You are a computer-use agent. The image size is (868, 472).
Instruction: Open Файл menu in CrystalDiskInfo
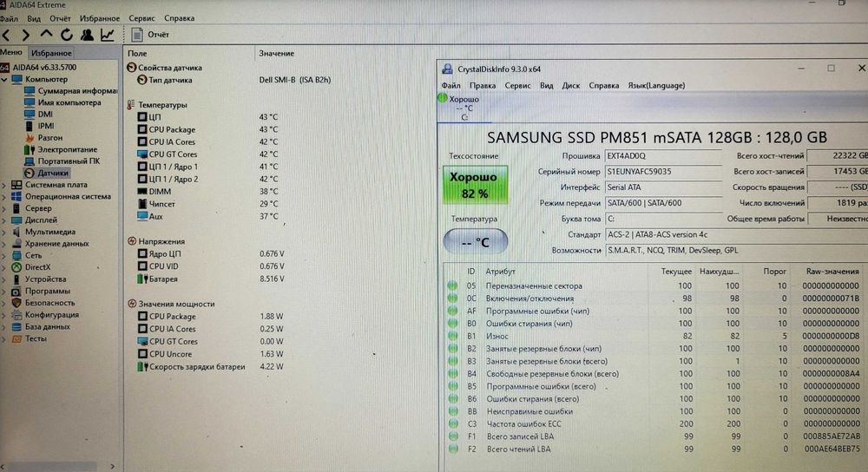(451, 86)
